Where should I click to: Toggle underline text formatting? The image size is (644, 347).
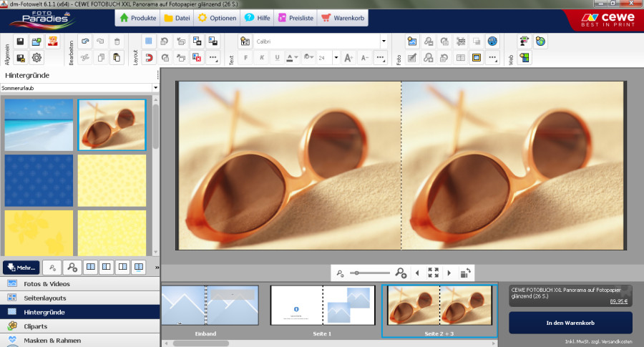pos(277,57)
